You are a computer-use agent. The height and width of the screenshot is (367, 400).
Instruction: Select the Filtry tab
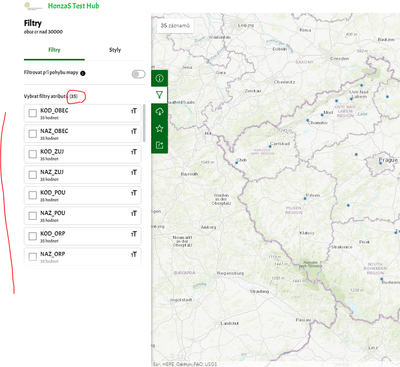[54, 50]
